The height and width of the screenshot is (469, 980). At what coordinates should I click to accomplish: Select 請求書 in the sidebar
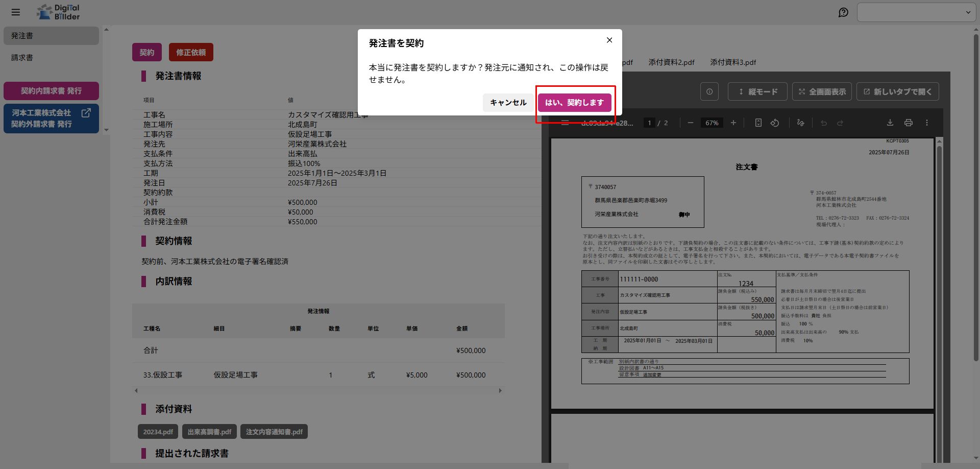[22, 58]
